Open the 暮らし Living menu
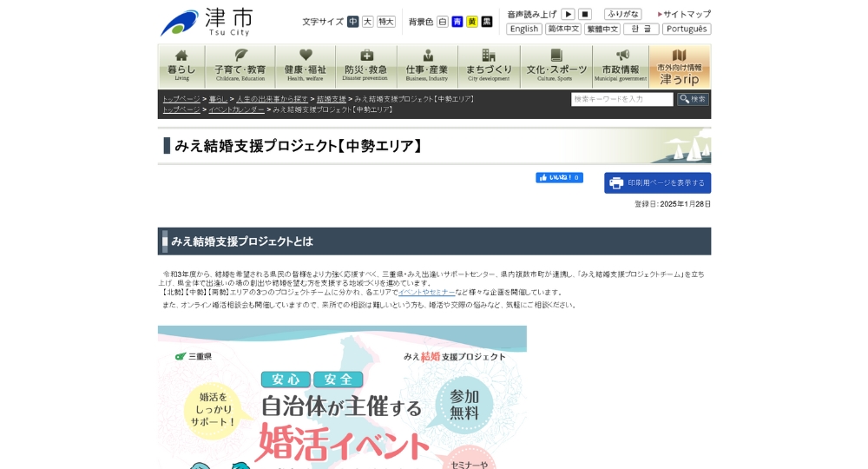 click(x=181, y=67)
